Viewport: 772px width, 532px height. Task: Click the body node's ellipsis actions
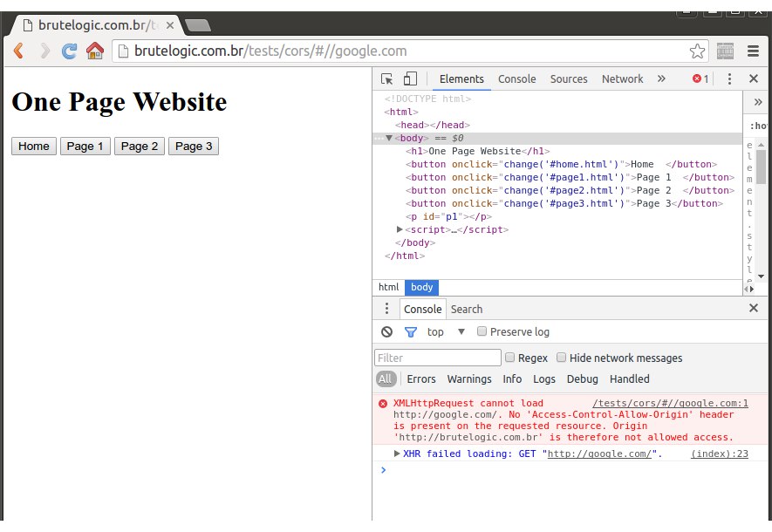[x=379, y=139]
